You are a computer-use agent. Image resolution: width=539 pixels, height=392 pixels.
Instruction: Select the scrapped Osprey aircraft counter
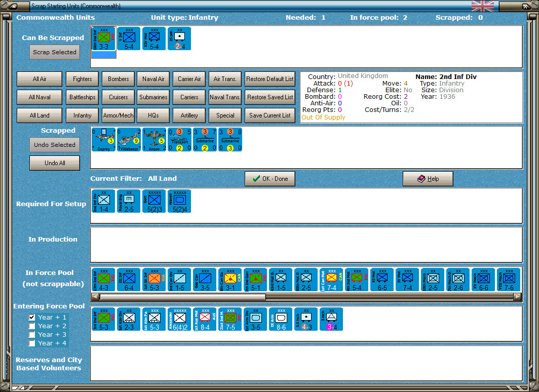103,140
